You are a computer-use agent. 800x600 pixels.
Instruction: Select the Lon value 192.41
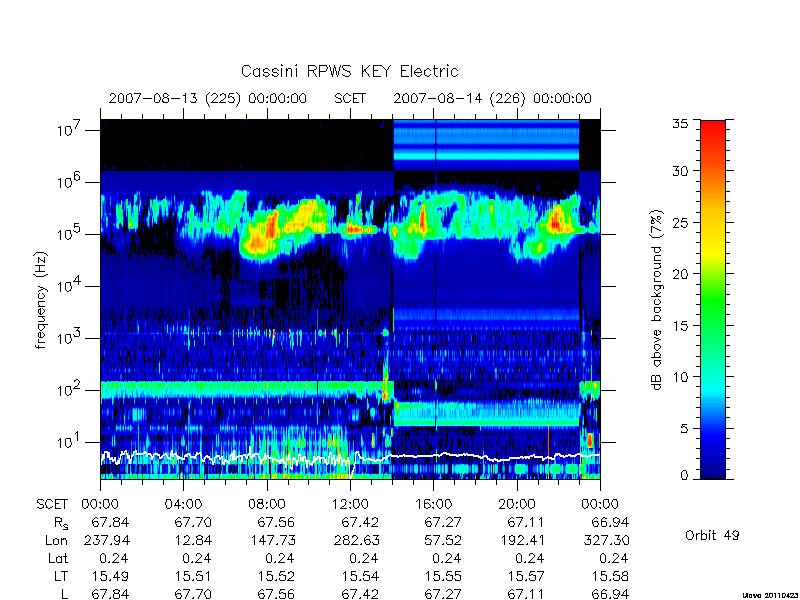pos(522,540)
